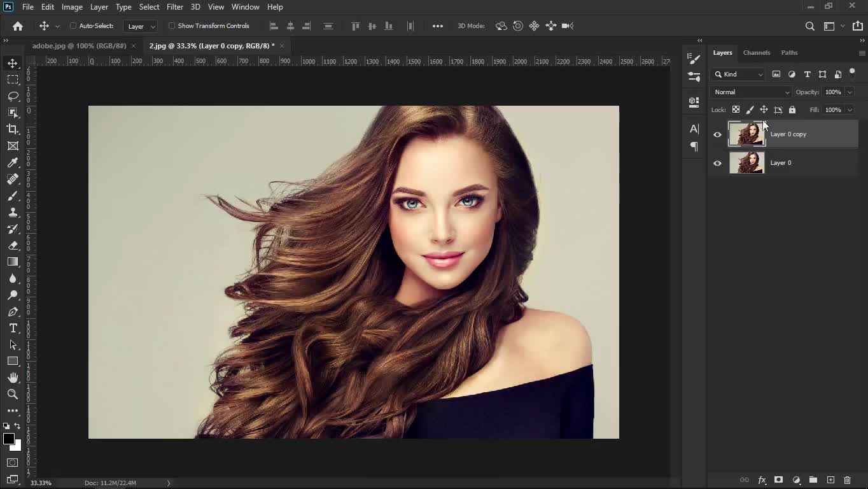The height and width of the screenshot is (489, 868).
Task: Select the Horizontal Type tool
Action: coord(13,328)
